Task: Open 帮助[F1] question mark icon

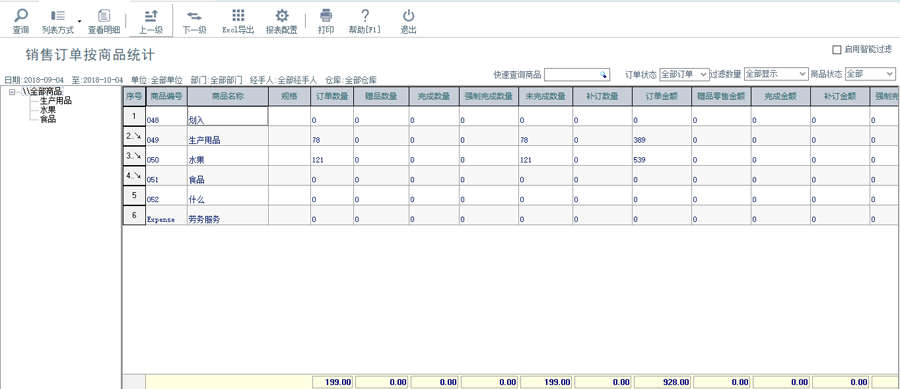Action: pyautogui.click(x=364, y=15)
